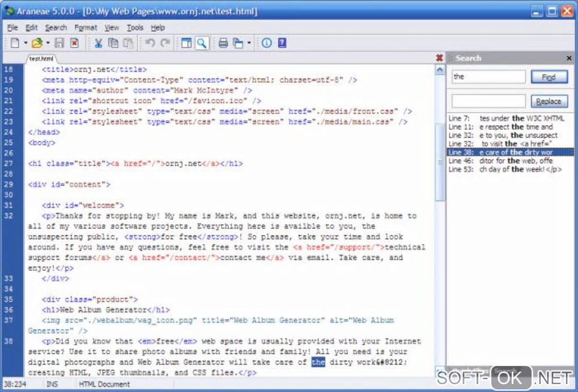Click the </head> tag on line 24
Screen dimensions: 578x392
click(44, 132)
